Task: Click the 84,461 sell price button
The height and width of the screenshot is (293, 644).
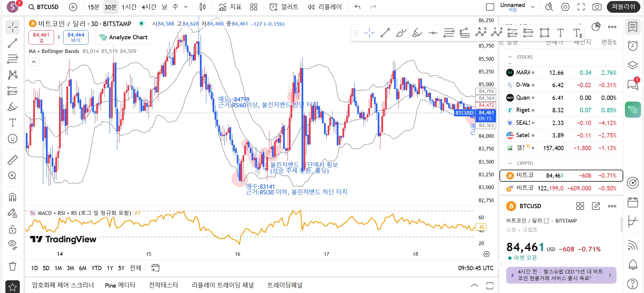Action: [x=41, y=37]
